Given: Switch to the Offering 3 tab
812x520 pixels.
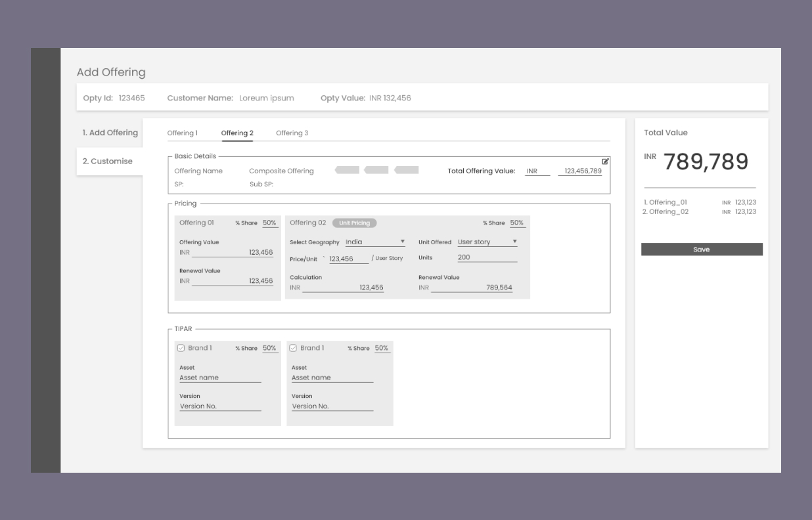Looking at the screenshot, I should pos(292,133).
